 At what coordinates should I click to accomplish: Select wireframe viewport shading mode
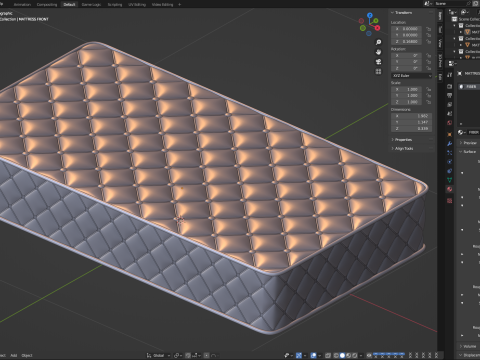coord(336,355)
